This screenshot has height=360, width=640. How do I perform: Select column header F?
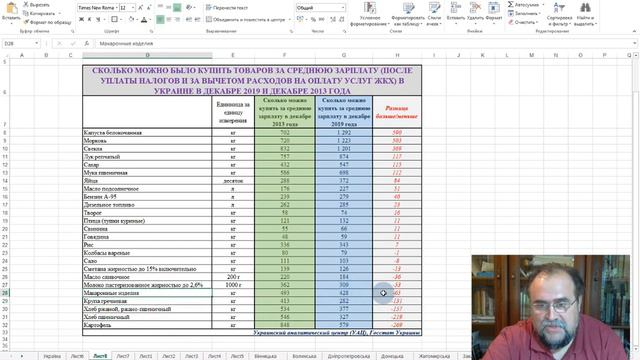284,55
